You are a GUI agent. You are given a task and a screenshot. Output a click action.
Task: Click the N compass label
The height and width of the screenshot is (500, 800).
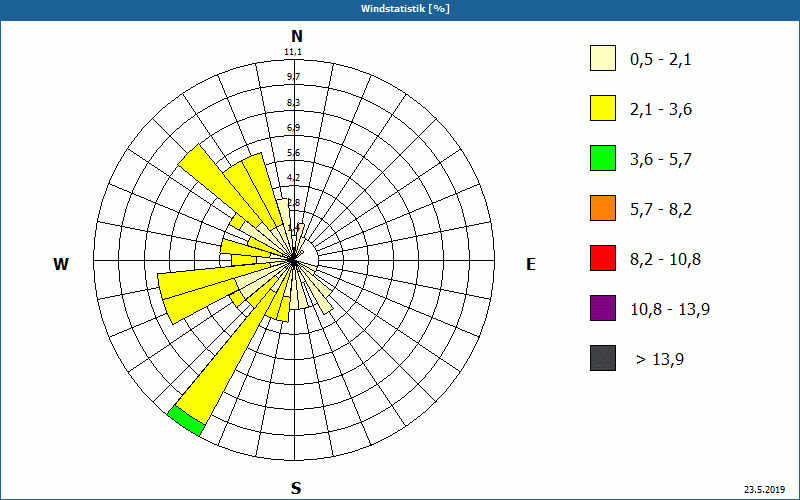tap(296, 36)
